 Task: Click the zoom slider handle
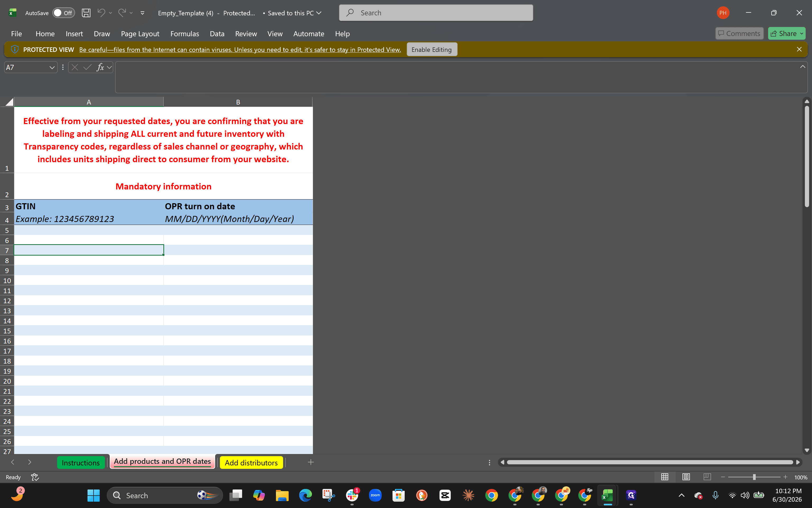tap(754, 477)
